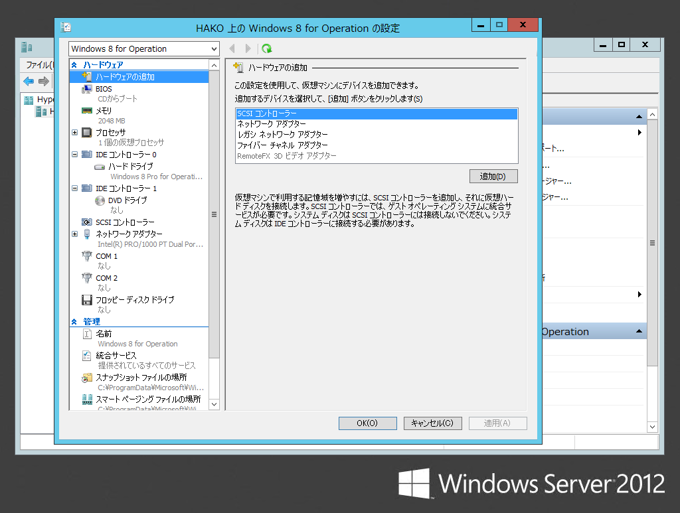The width and height of the screenshot is (680, 513).
Task: Click the Hyper-V tree node in Hyper-V Manager
Action: pyautogui.click(x=39, y=100)
